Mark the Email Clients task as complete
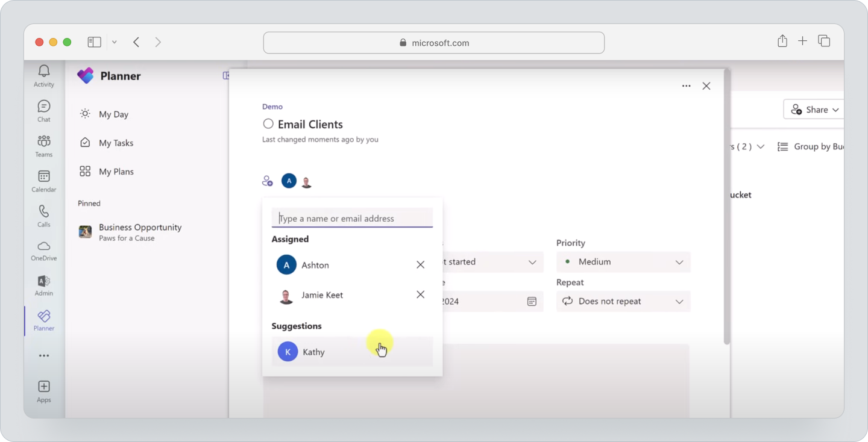The width and height of the screenshot is (868, 442). [268, 124]
